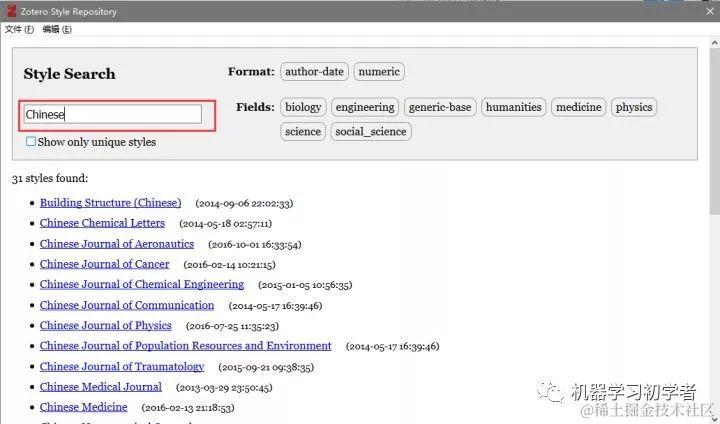Screen dimensions: 720x424
Task: Select the humanities field filter
Action: (x=513, y=107)
